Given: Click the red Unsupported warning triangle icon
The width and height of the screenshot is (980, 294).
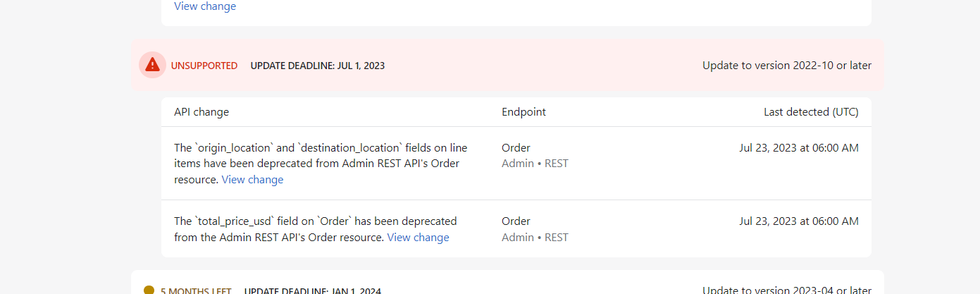Looking at the screenshot, I should [152, 65].
